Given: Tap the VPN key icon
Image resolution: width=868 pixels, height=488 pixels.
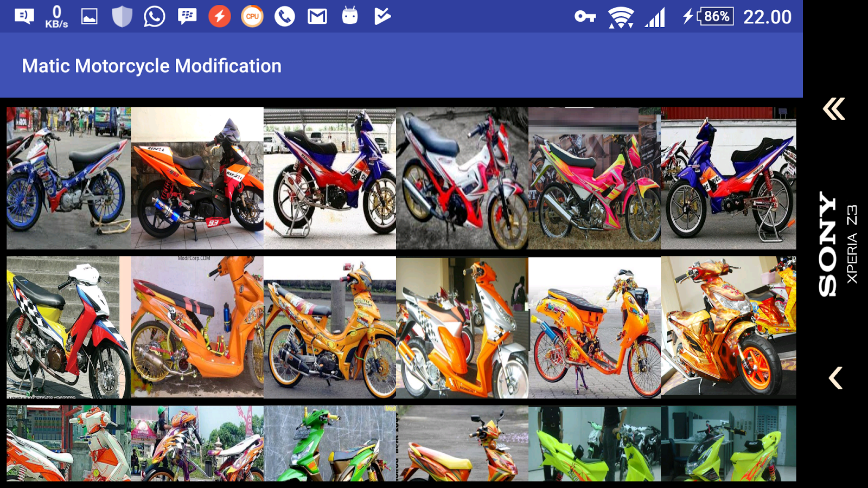Looking at the screenshot, I should (x=585, y=17).
